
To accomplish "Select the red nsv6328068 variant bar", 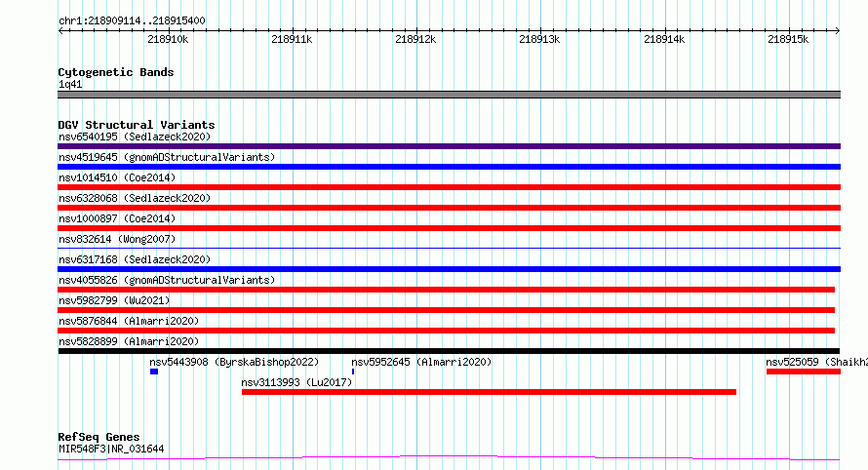I will 449,208.
